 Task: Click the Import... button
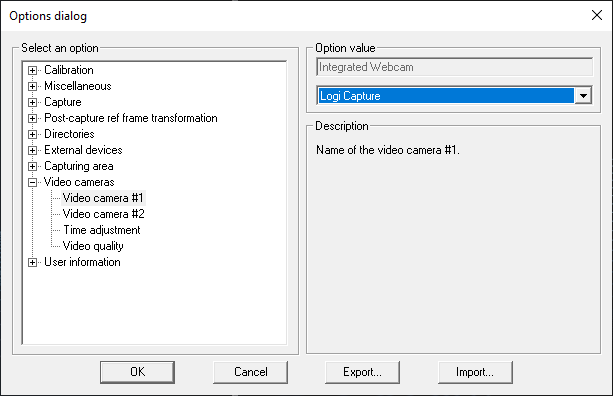click(x=475, y=372)
